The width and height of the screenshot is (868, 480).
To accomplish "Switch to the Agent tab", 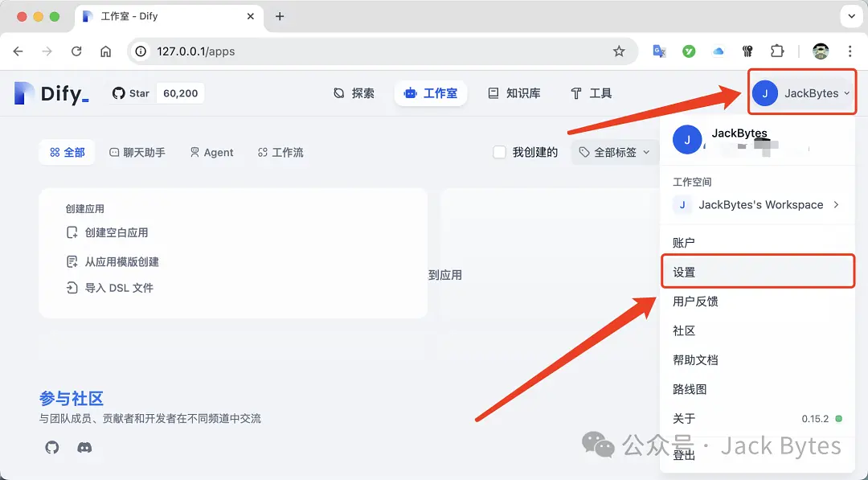I will (211, 151).
